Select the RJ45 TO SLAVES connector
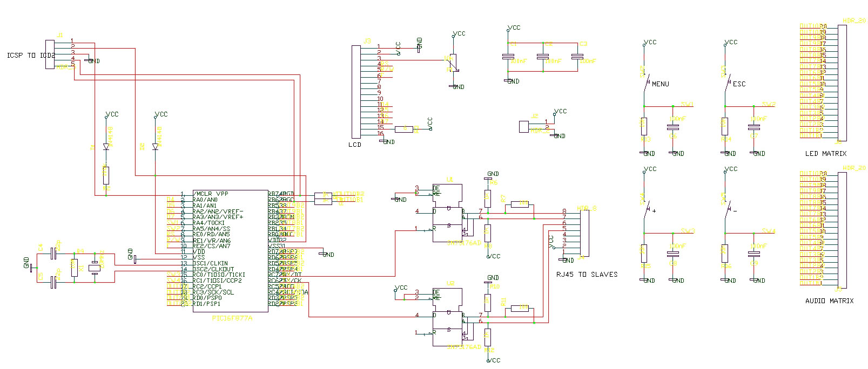The height and width of the screenshot is (369, 868). click(x=584, y=233)
